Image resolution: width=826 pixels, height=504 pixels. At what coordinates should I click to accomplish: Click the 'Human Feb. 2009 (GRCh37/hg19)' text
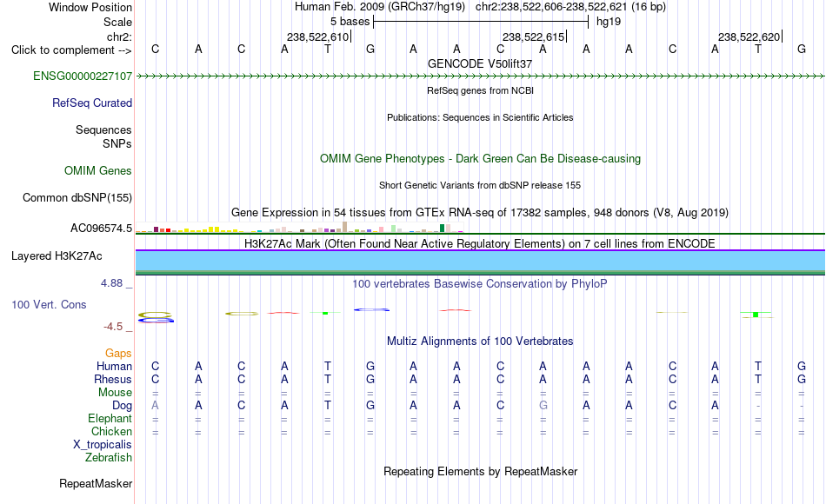coord(380,7)
